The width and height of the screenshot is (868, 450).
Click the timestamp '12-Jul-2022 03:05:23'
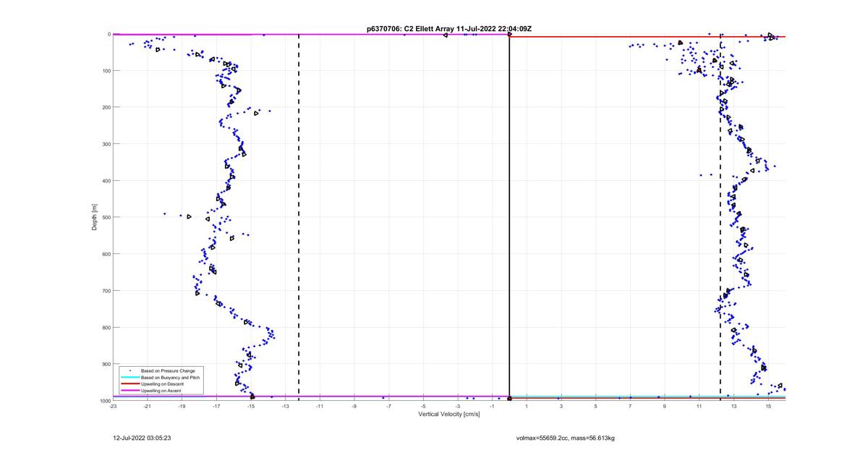(142, 438)
